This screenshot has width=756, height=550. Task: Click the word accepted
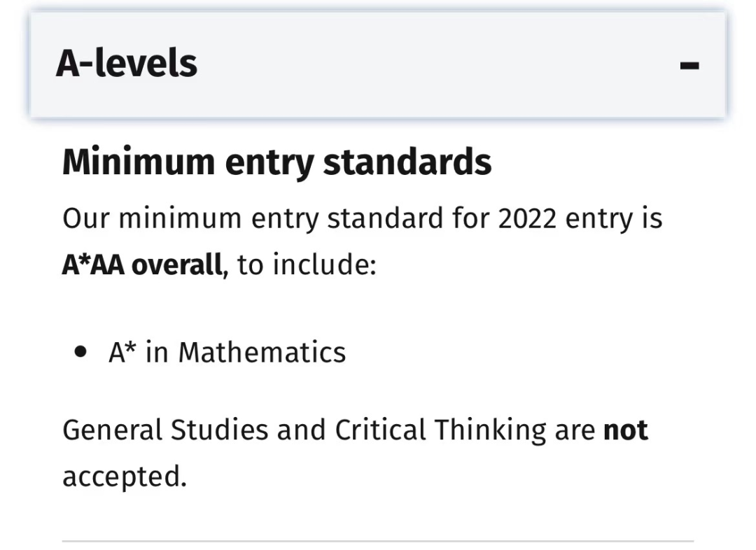coord(124,477)
